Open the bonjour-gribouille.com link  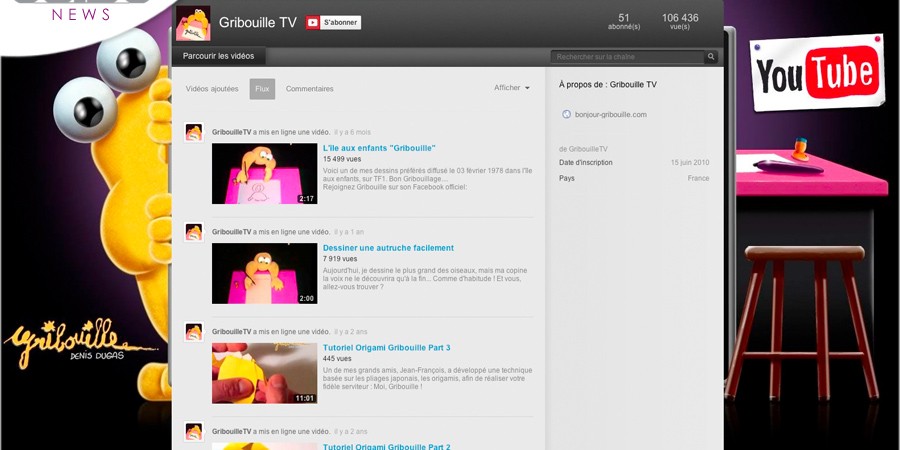pos(610,115)
